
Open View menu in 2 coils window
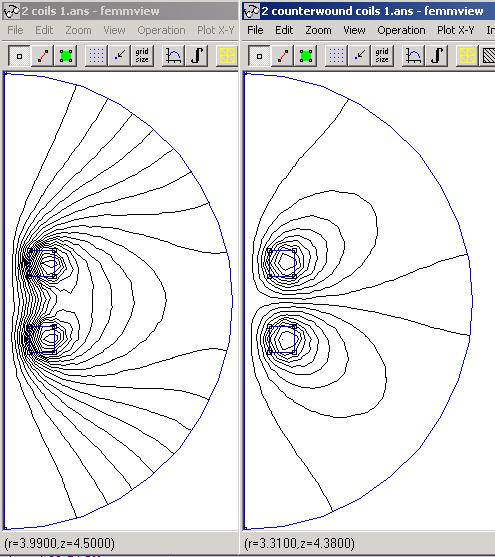(x=114, y=30)
